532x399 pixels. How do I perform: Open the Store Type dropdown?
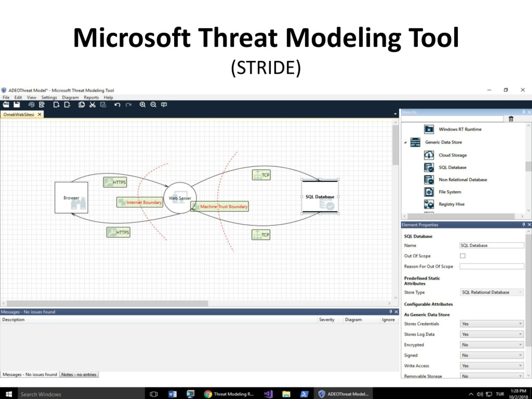click(492, 292)
